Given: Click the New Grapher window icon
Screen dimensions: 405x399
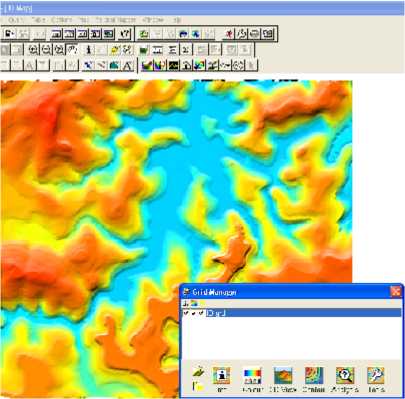Looking at the screenshot, I should (x=82, y=34).
